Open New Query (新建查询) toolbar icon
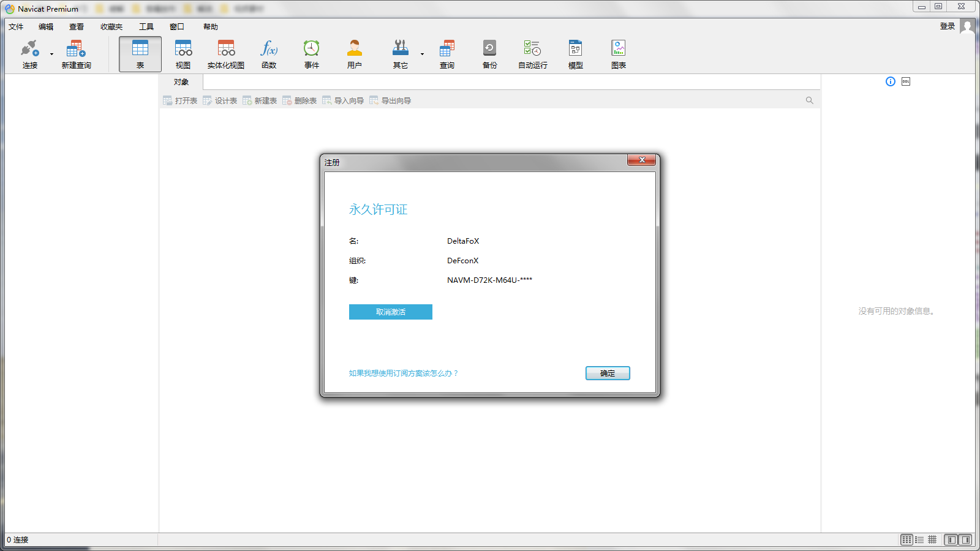Viewport: 980px width, 551px height. 76,54
